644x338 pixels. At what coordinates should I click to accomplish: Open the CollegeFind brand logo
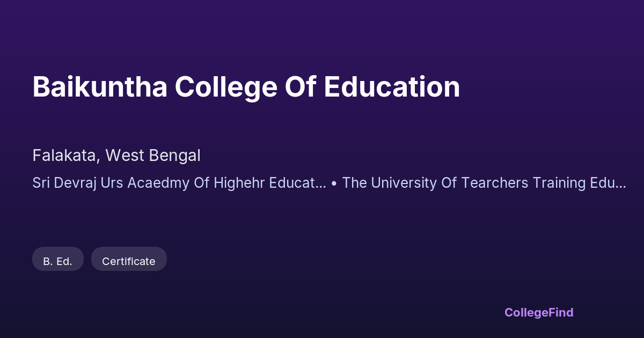539,312
